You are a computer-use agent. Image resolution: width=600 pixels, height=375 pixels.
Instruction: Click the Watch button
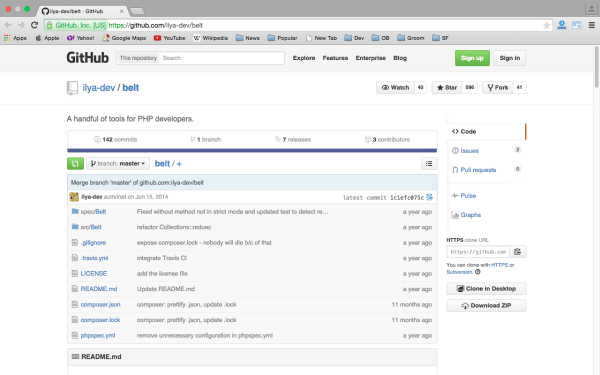click(396, 87)
